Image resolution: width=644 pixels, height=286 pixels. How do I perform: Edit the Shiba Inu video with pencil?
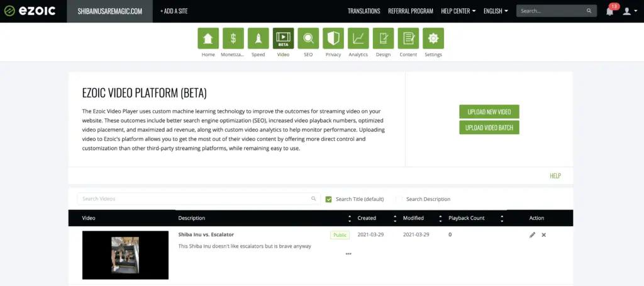point(532,235)
